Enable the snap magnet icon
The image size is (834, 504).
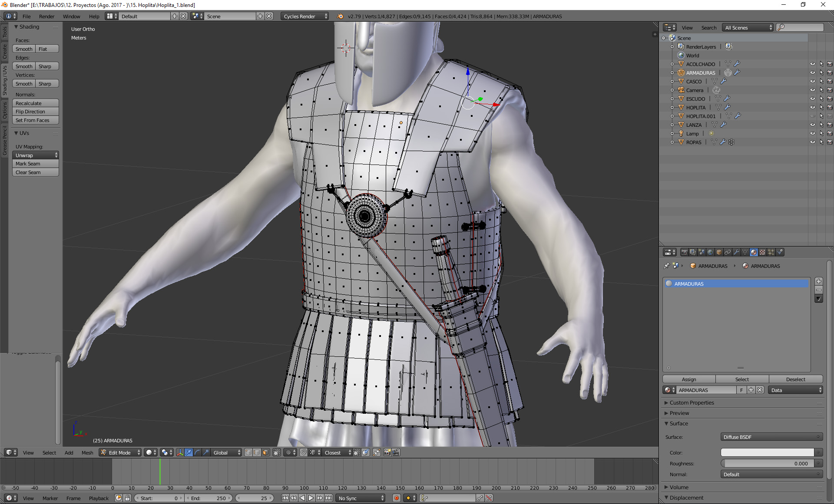point(304,452)
